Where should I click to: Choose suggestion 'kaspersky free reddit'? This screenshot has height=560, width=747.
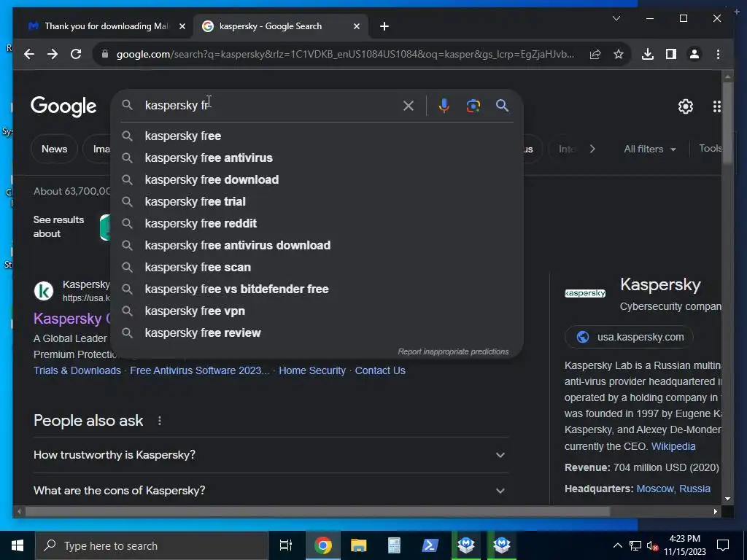pos(317,224)
